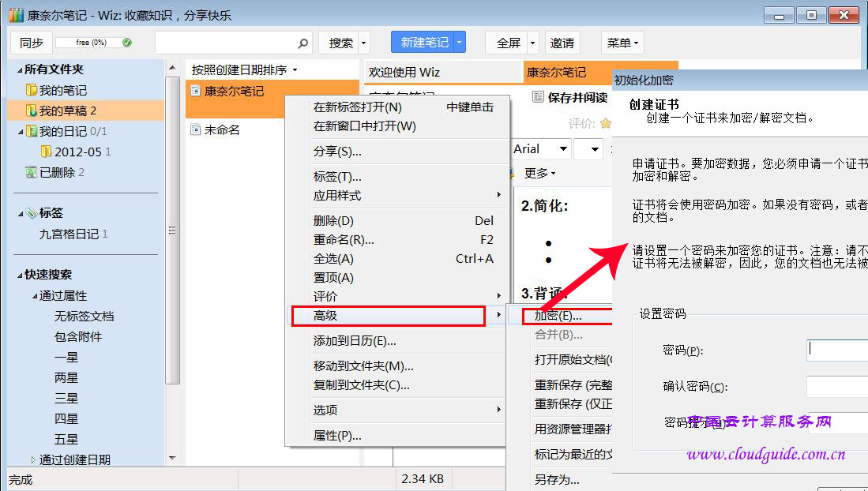The image size is (868, 491).
Task: Click the 密码(P) password field
Action: 837,350
